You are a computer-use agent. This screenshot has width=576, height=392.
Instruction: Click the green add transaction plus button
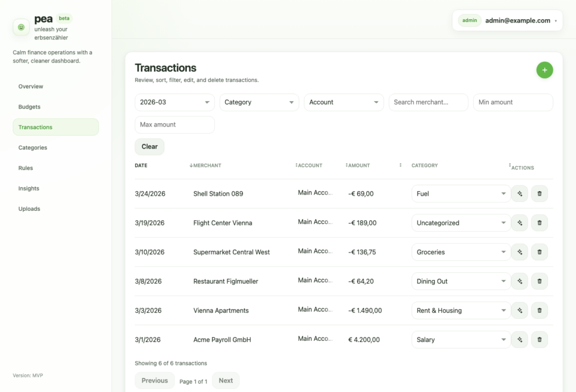[x=544, y=70]
